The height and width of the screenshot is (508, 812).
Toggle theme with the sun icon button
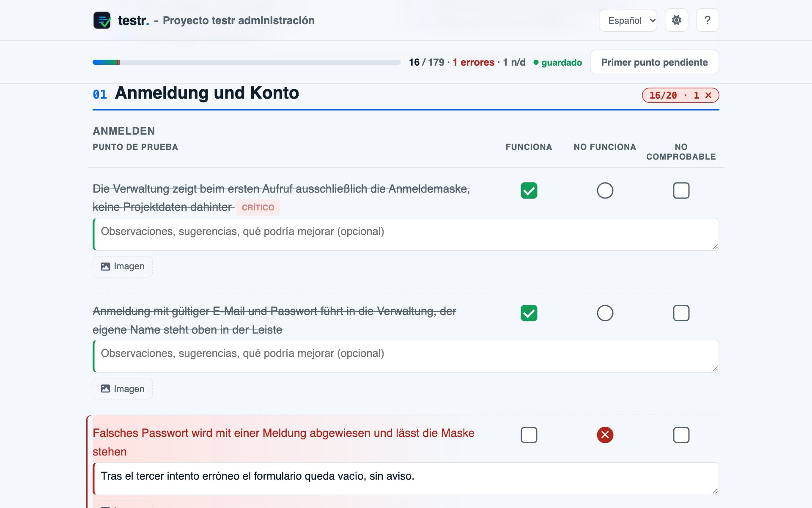click(x=676, y=20)
